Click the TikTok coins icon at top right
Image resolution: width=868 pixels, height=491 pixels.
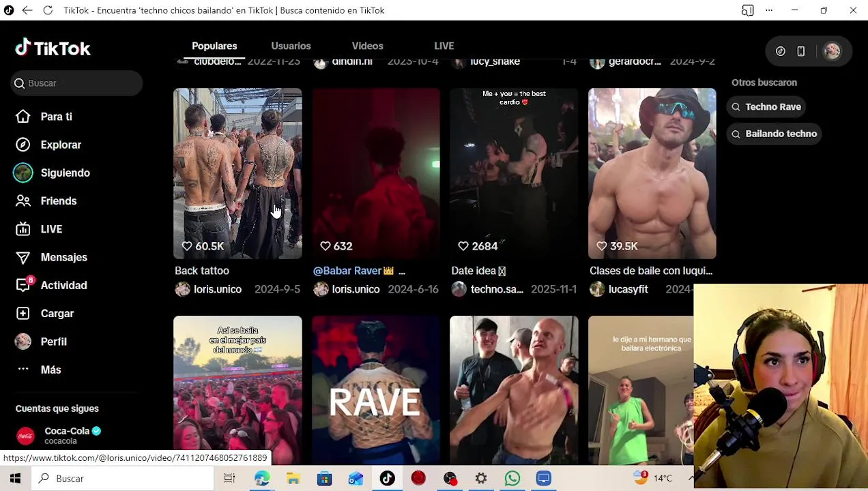click(781, 51)
